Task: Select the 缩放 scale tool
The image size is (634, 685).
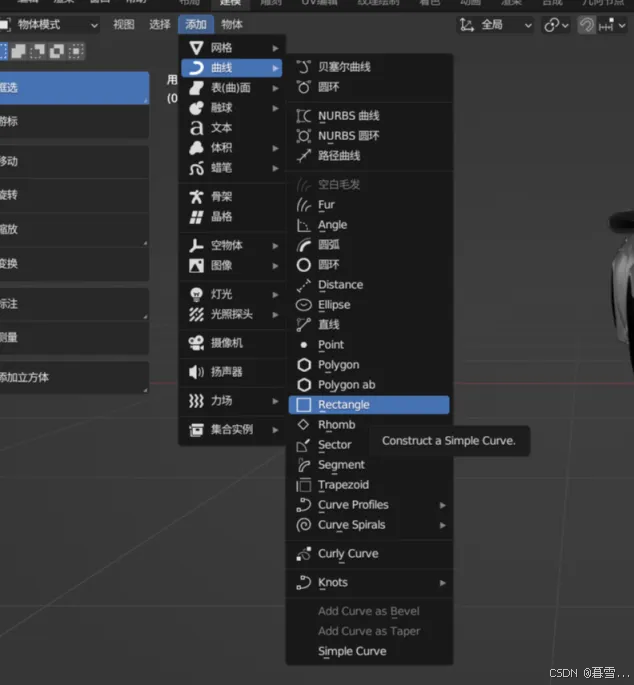Action: (x=74, y=229)
